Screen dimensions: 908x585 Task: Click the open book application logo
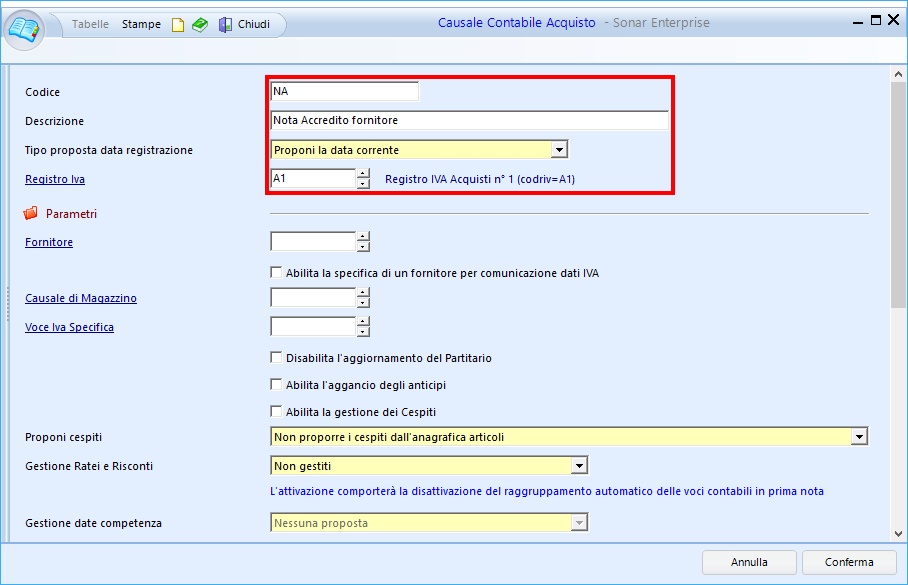(25, 27)
